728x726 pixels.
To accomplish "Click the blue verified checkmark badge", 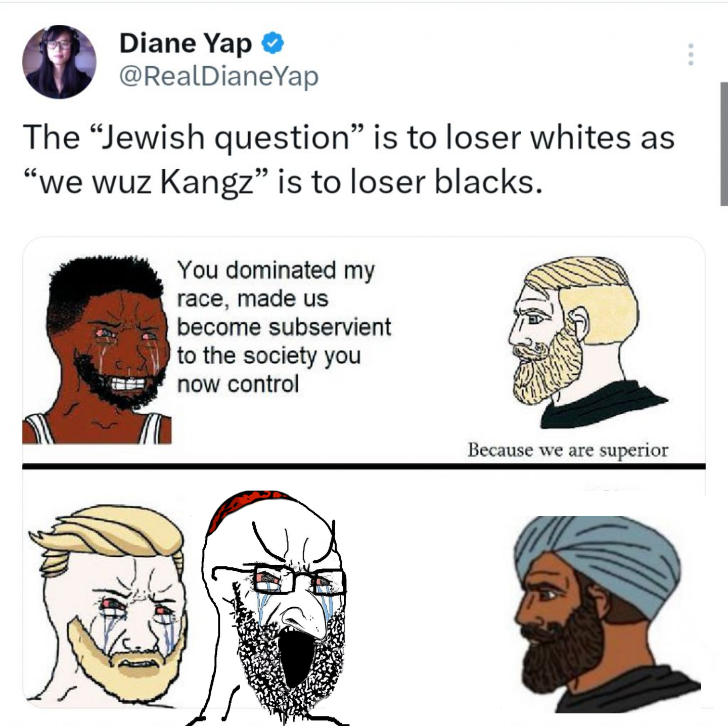I will tap(272, 43).
